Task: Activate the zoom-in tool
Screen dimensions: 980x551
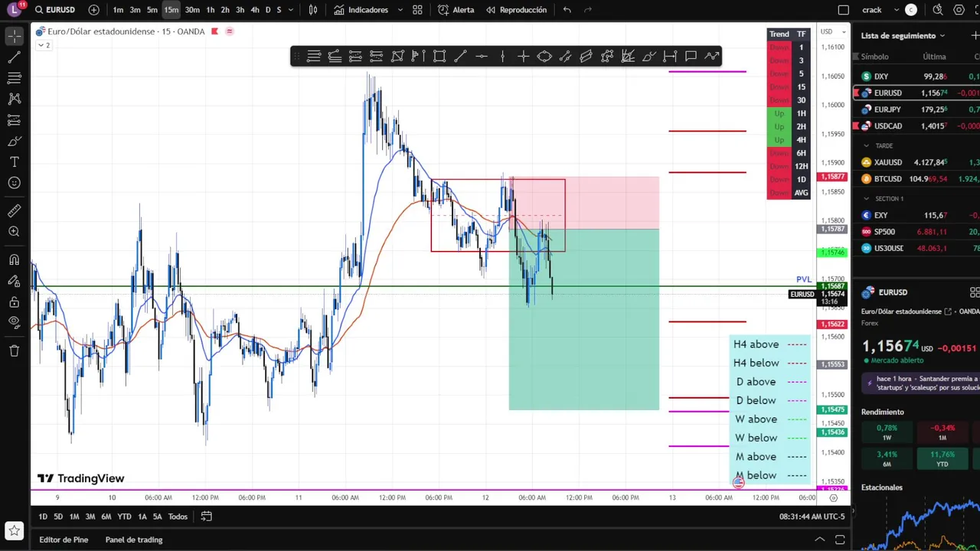Action: [14, 232]
